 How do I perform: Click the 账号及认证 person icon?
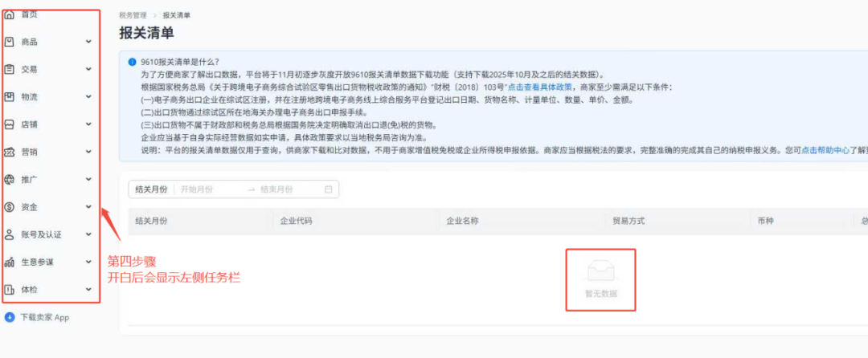point(9,234)
